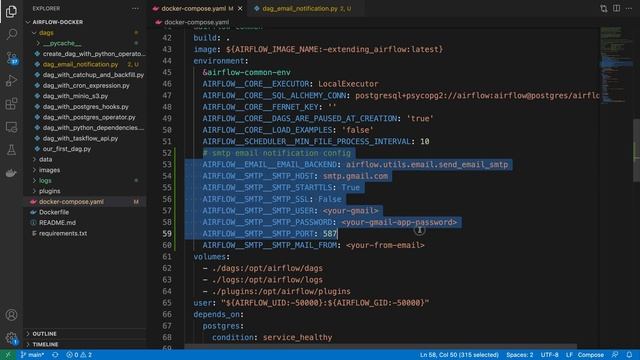
Task: Expand the plugins folder
Action: 49,191
